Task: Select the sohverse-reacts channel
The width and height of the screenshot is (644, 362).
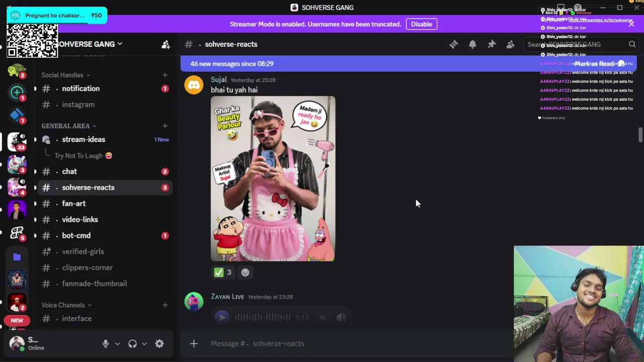Action: pyautogui.click(x=105, y=188)
